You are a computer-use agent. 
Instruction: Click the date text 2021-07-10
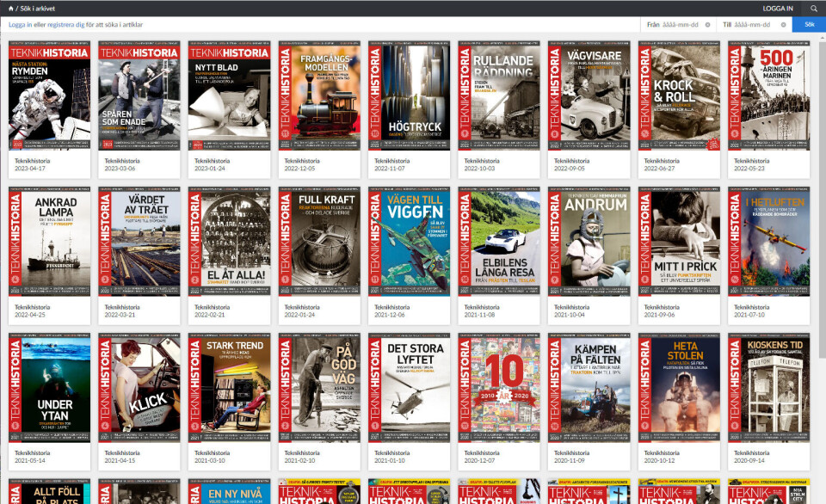(749, 315)
